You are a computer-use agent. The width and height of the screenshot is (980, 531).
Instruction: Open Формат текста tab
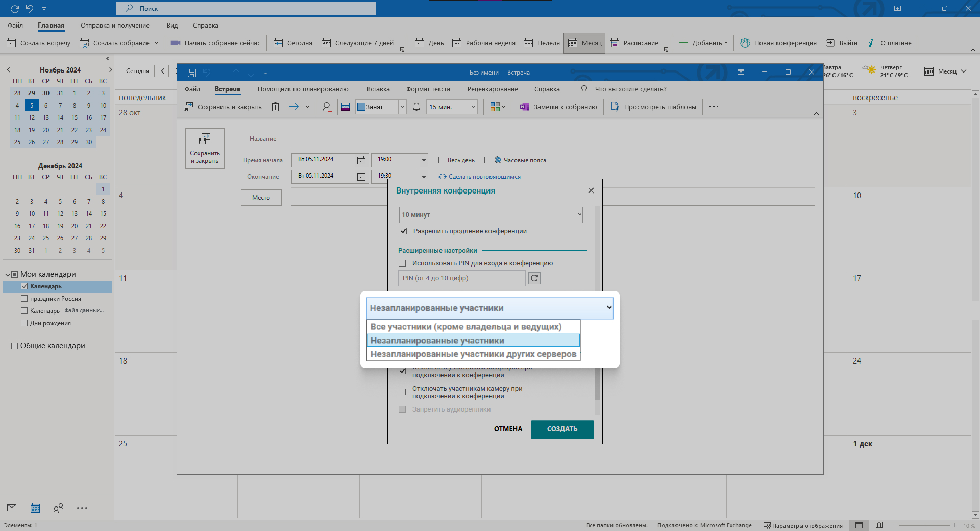point(428,89)
